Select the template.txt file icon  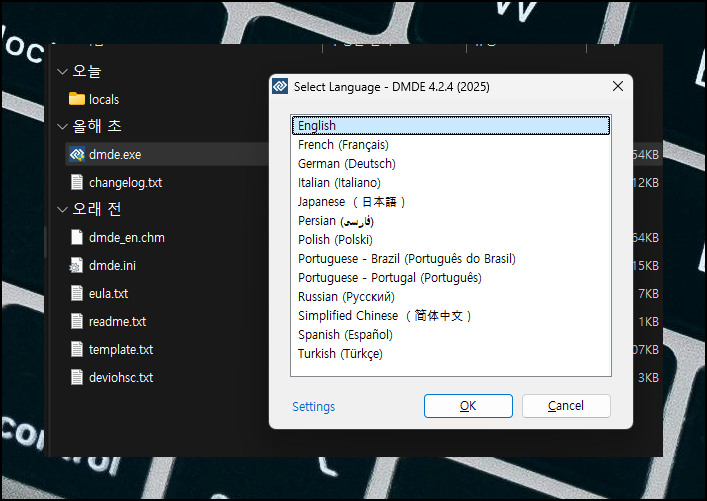point(77,349)
